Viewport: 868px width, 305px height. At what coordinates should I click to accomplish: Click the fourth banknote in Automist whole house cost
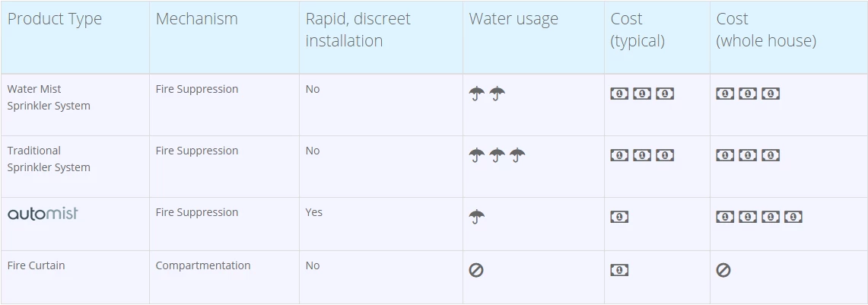click(793, 217)
